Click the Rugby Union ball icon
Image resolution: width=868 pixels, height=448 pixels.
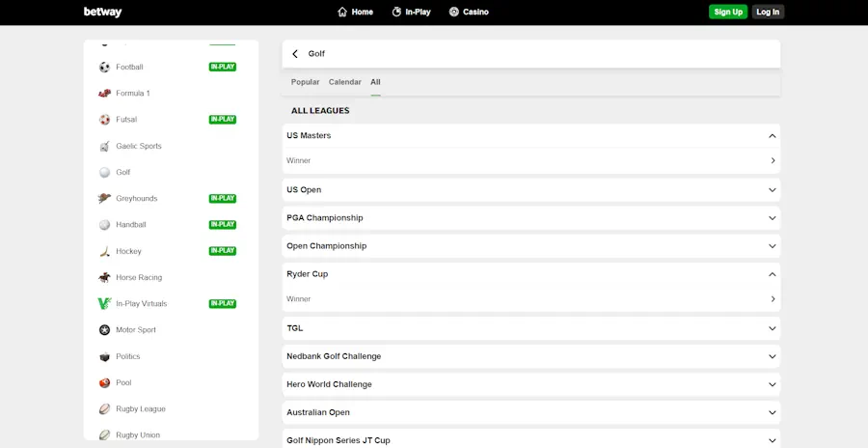click(x=104, y=435)
